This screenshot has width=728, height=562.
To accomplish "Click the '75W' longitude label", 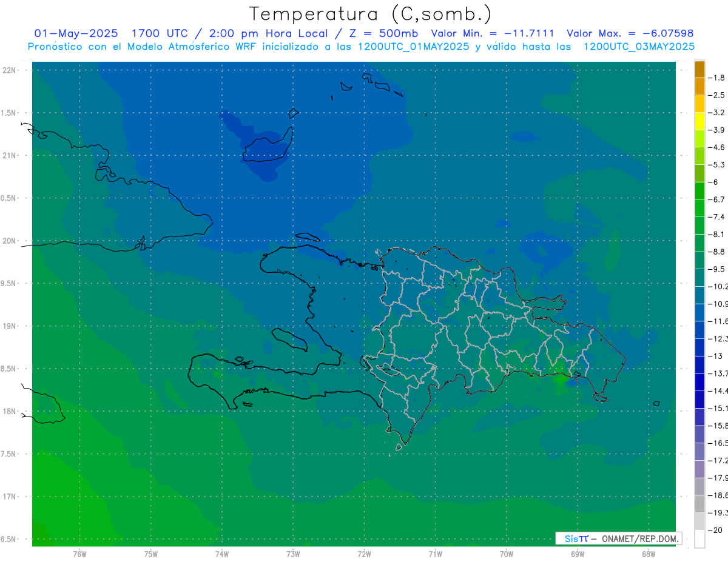I will click(x=150, y=554).
